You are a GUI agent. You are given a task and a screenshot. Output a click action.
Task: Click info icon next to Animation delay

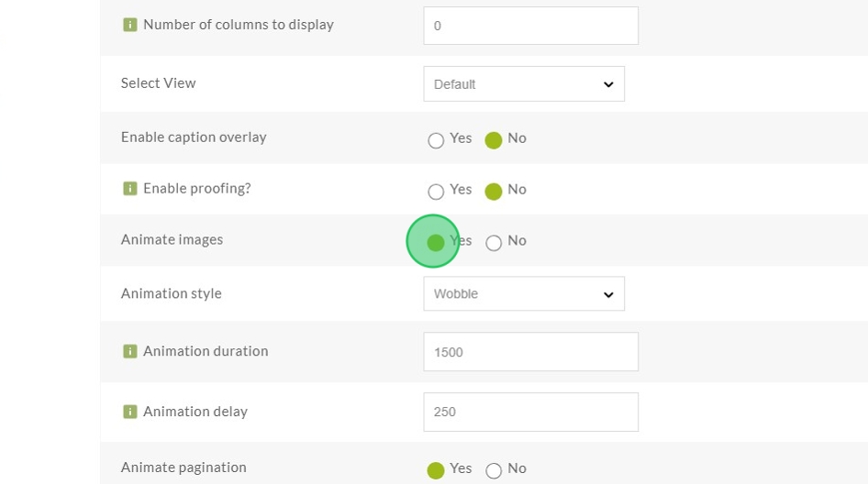(130, 412)
